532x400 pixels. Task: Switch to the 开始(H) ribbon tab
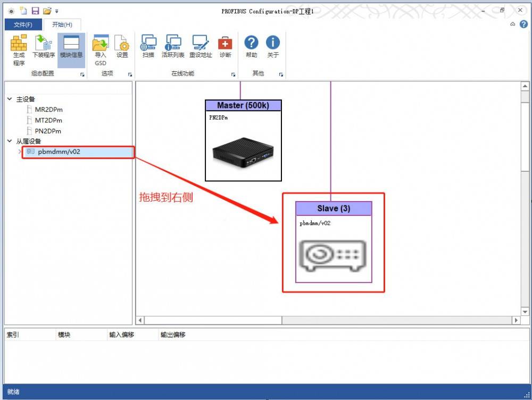62,24
